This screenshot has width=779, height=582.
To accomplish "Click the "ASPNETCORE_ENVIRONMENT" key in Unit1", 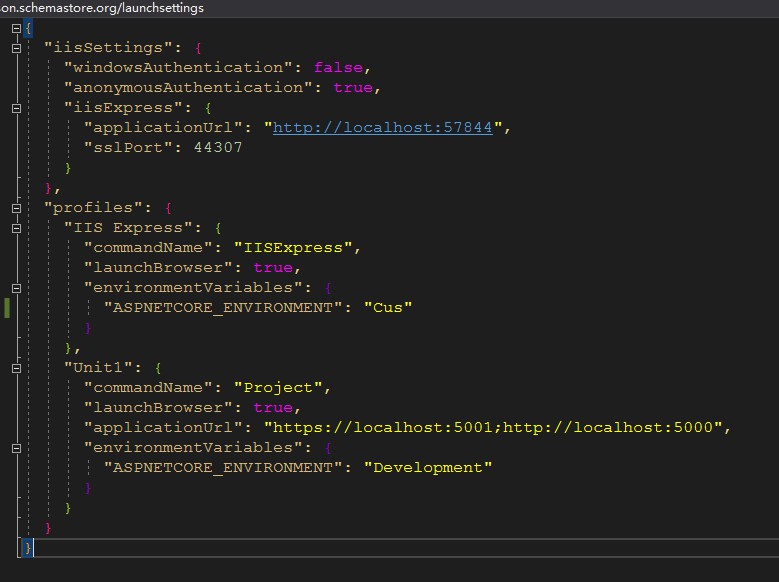I will [x=223, y=468].
